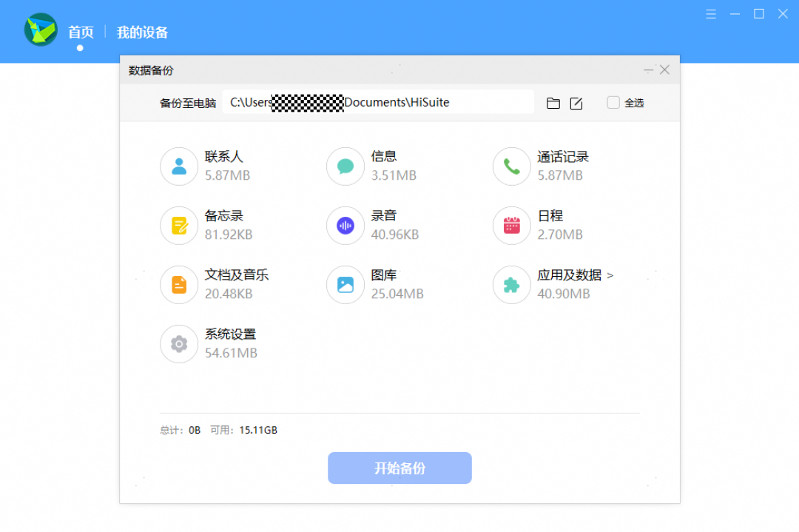This screenshot has width=799, height=532.
Task: Click the edit backup path pencil icon
Action: coord(576,104)
